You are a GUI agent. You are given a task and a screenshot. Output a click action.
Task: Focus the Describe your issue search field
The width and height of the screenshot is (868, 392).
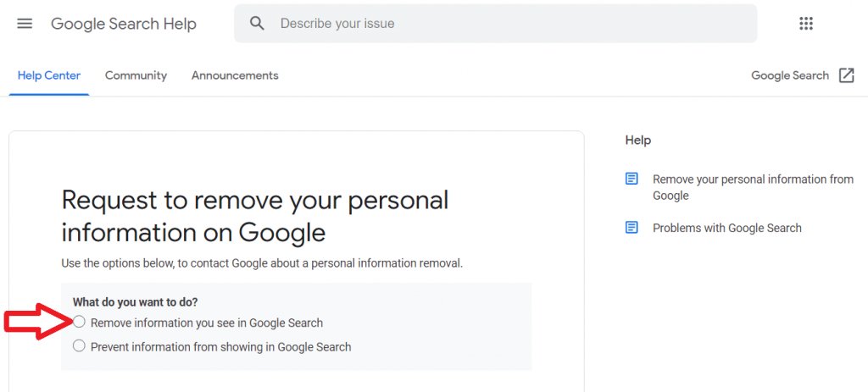tap(509, 24)
